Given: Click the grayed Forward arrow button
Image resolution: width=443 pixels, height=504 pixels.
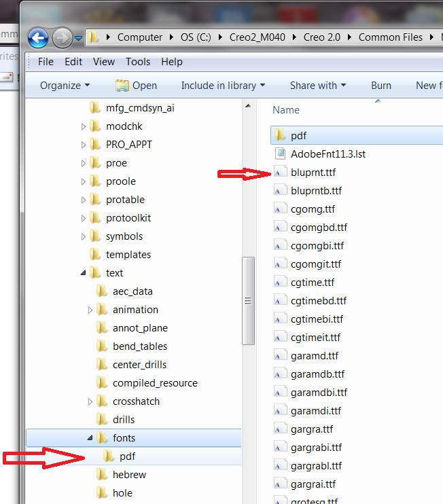Looking at the screenshot, I should pos(62,38).
